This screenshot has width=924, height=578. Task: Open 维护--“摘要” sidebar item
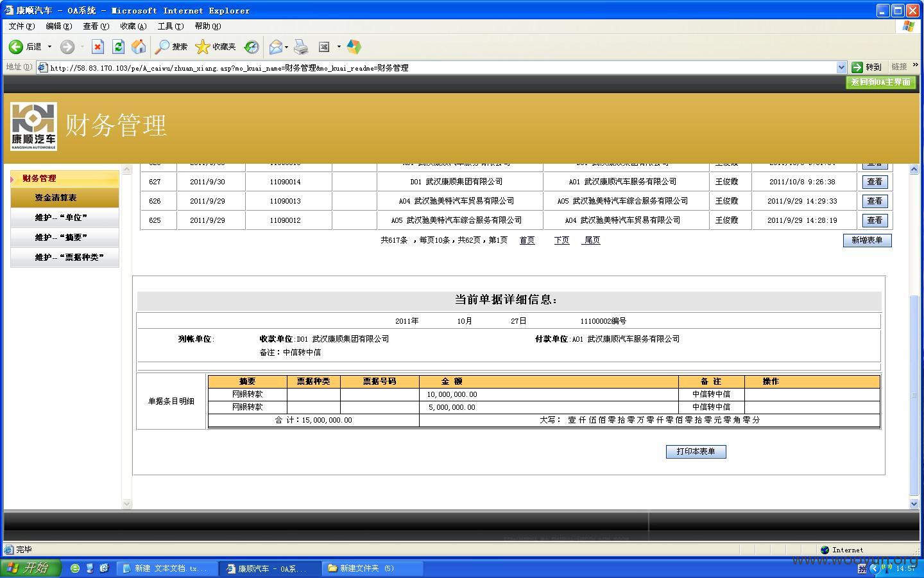65,238
